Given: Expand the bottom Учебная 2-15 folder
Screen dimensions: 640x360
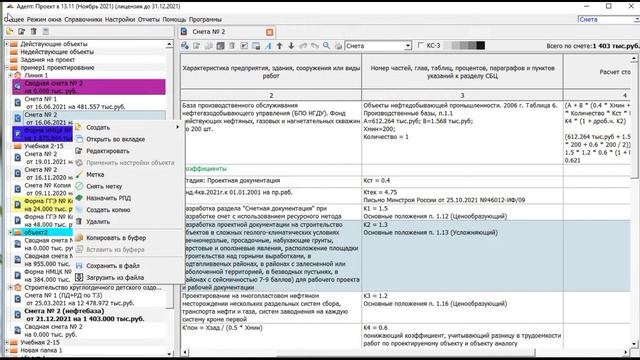Looking at the screenshot, I should (7, 342).
